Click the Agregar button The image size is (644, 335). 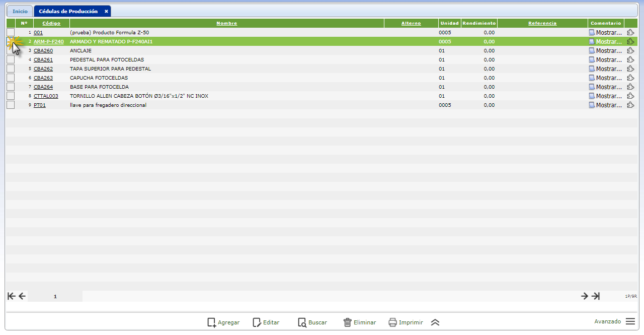pos(223,322)
